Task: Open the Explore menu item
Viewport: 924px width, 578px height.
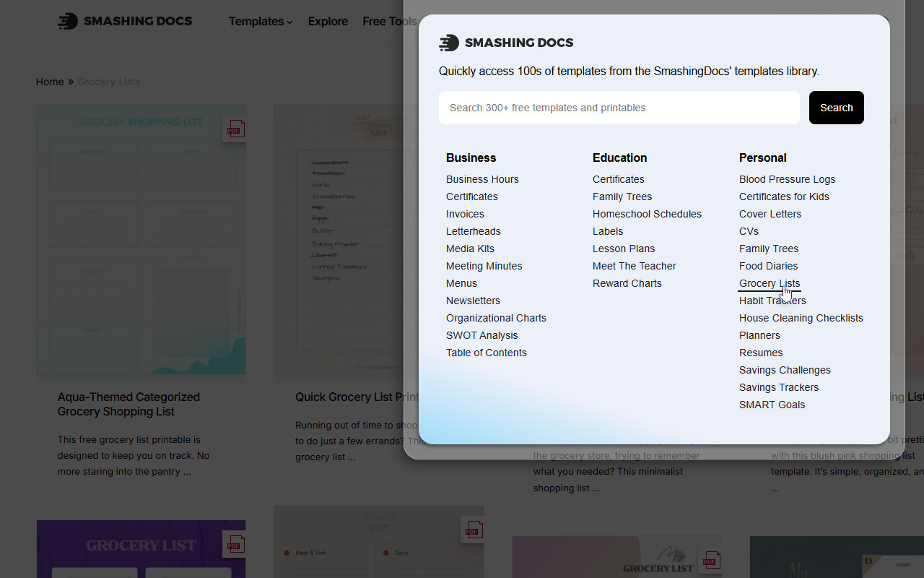Action: (328, 22)
